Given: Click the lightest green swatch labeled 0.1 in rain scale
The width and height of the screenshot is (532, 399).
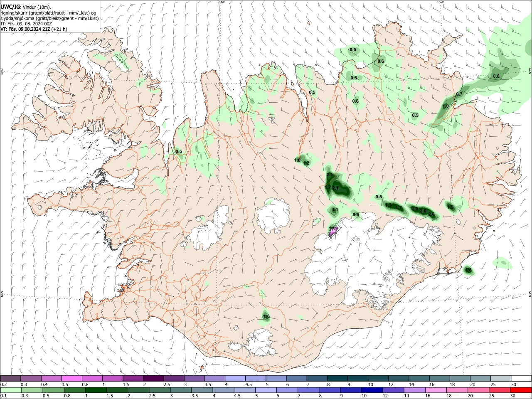Looking at the screenshot, I should [x=10, y=390].
